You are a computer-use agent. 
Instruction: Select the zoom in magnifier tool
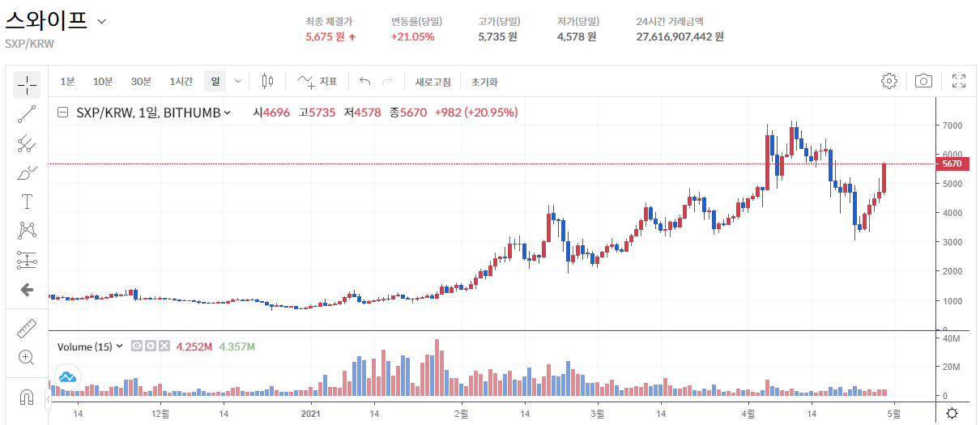tap(27, 356)
